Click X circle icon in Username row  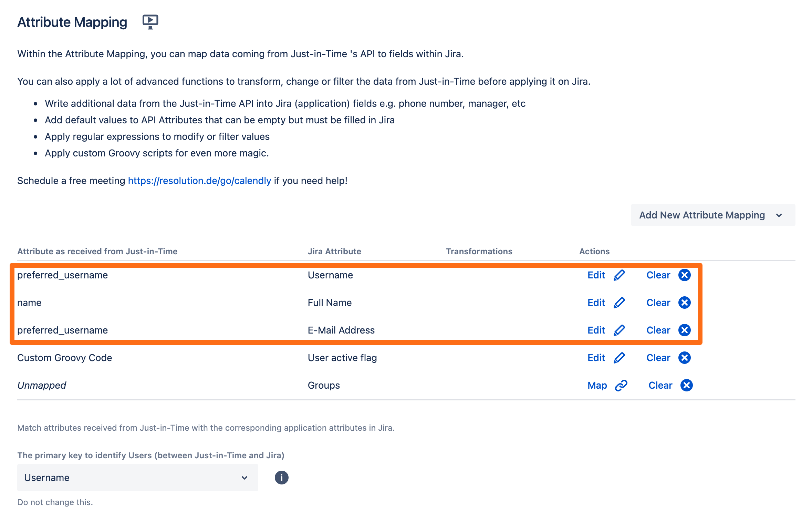click(684, 275)
